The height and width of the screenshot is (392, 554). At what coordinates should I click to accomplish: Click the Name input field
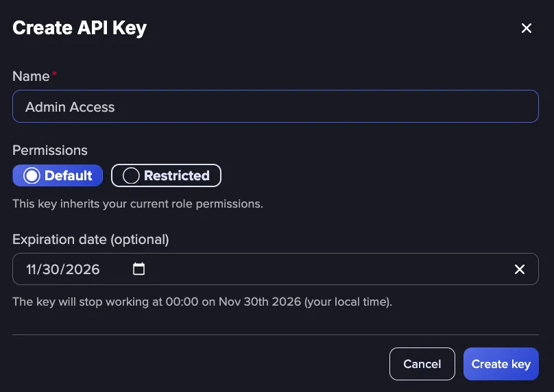pyautogui.click(x=275, y=106)
